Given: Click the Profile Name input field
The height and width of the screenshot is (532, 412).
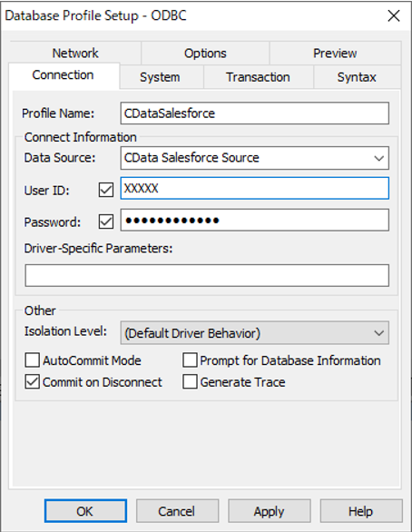Looking at the screenshot, I should (x=255, y=113).
